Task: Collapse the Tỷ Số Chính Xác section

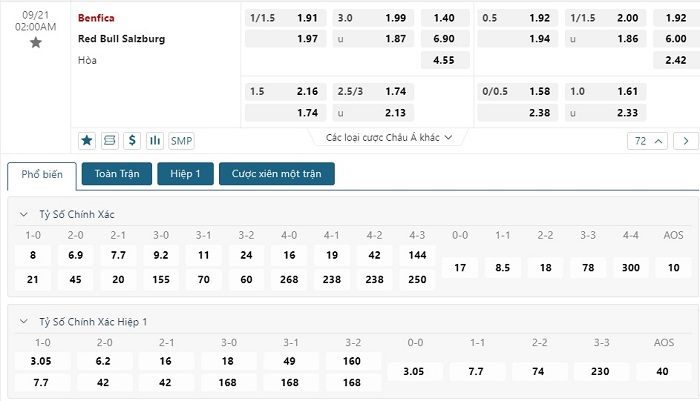Action: pyautogui.click(x=24, y=214)
